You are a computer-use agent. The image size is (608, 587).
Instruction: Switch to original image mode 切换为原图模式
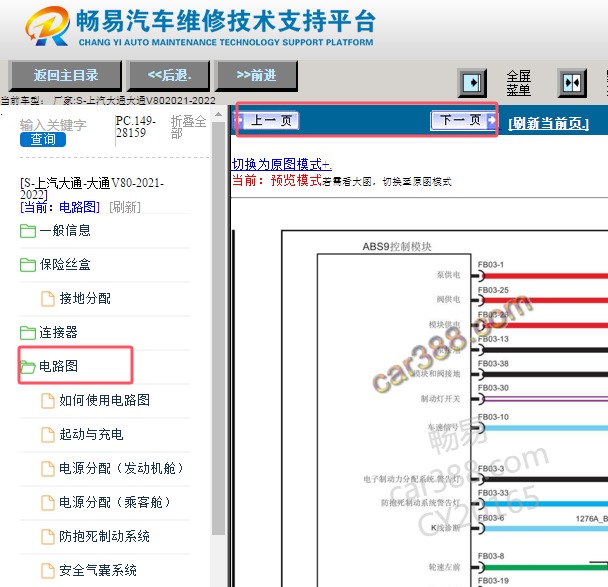tap(282, 164)
